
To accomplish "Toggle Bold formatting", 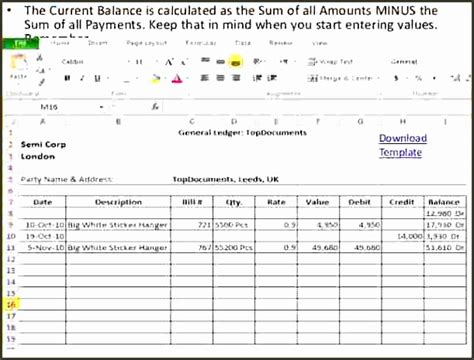I will click(67, 78).
